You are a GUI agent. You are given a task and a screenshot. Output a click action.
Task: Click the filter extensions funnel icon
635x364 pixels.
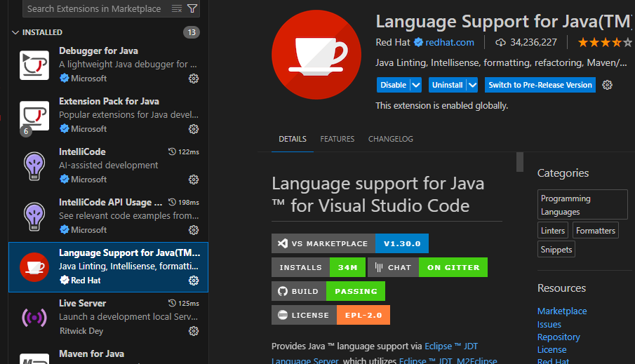point(192,8)
